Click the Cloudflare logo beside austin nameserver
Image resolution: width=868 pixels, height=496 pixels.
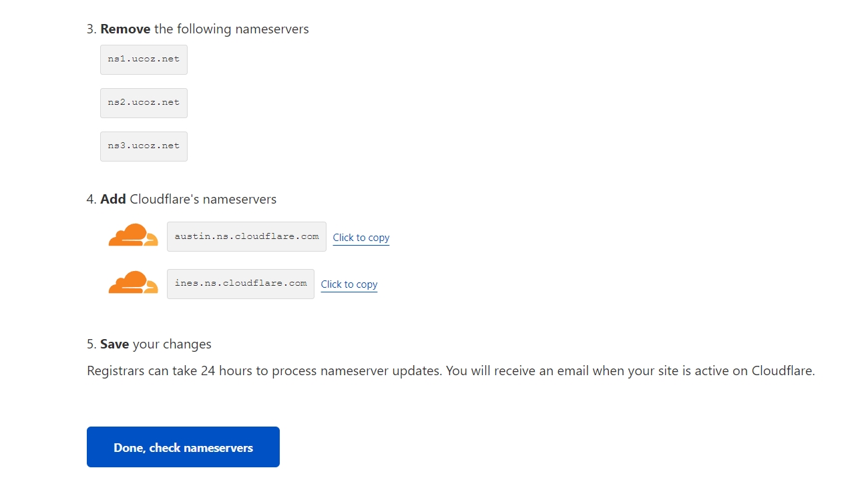(x=133, y=236)
